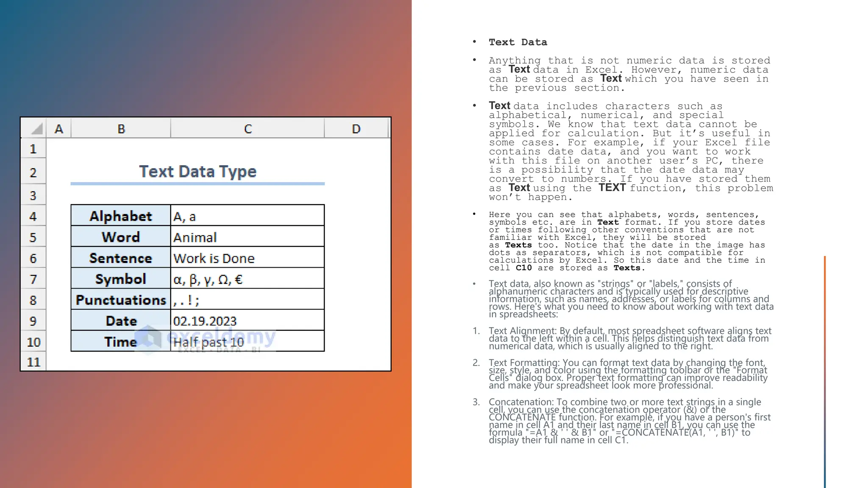
Task: Click the Text Data Type title cell
Action: [198, 172]
